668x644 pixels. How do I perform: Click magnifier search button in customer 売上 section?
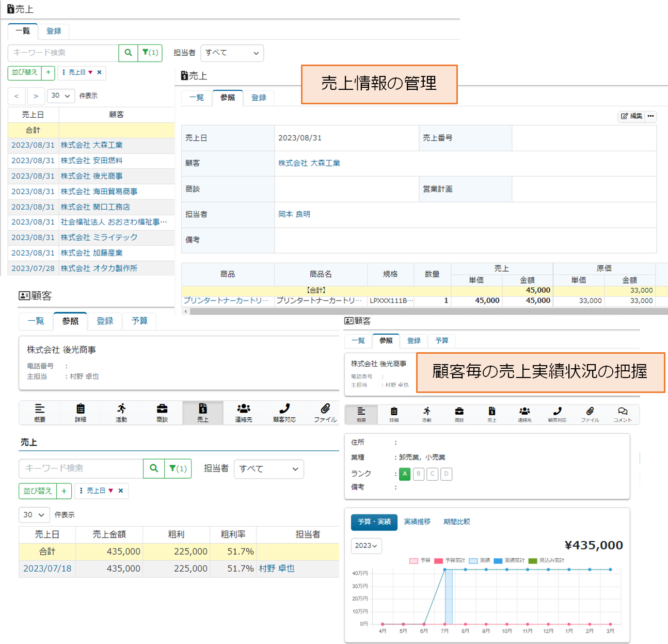[154, 468]
